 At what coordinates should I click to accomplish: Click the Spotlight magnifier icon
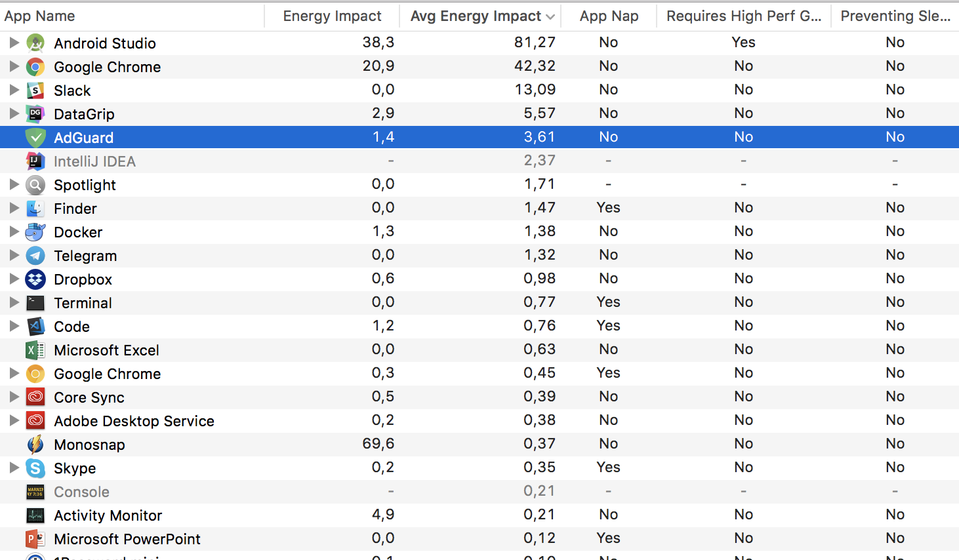coord(35,185)
